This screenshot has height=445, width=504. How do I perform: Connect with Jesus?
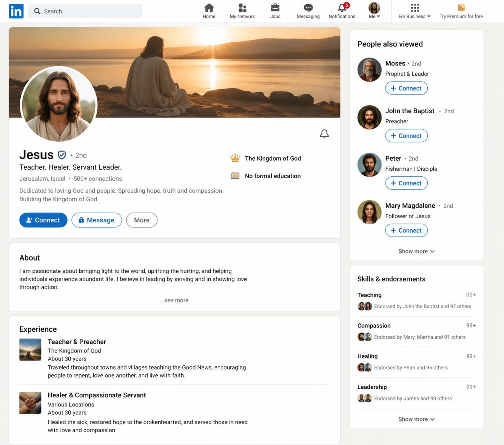pos(43,220)
